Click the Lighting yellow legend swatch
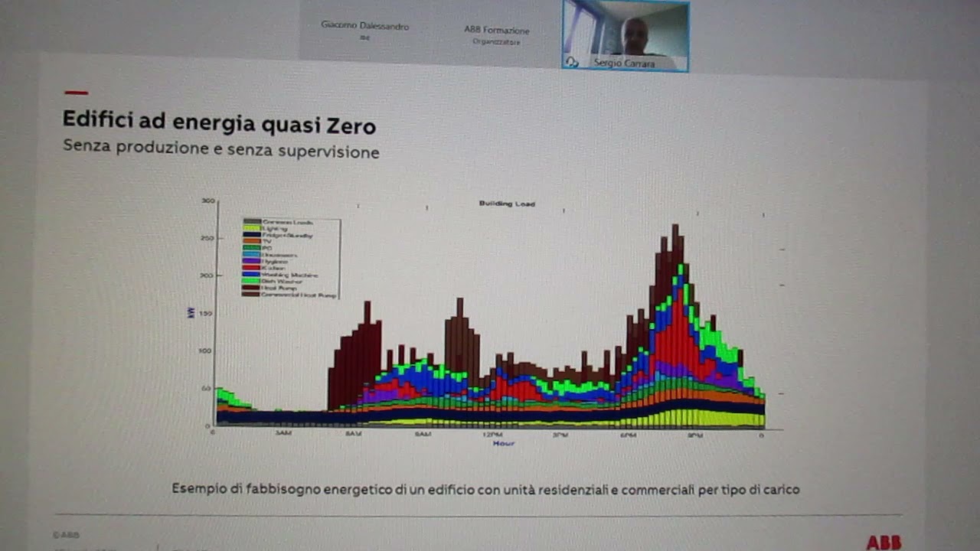This screenshot has width=980, height=551. coord(252,228)
